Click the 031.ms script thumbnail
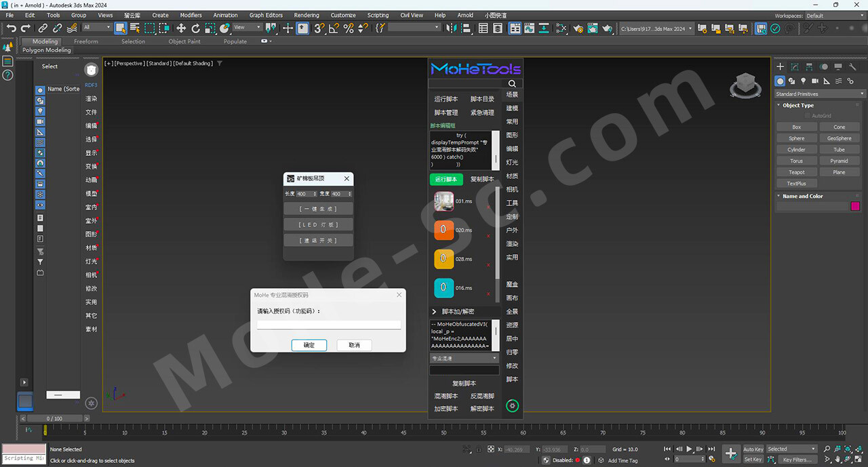The height and width of the screenshot is (467, 868). click(443, 201)
